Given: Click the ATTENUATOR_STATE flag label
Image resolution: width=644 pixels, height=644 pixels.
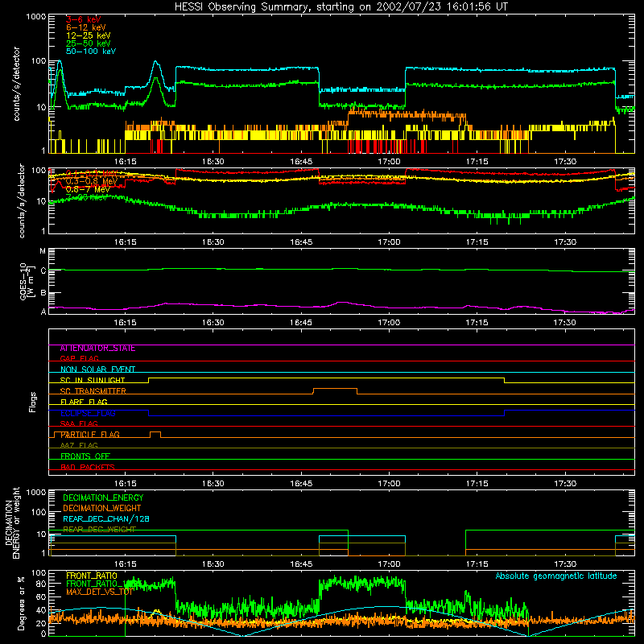Looking at the screenshot, I should click(x=97, y=349).
